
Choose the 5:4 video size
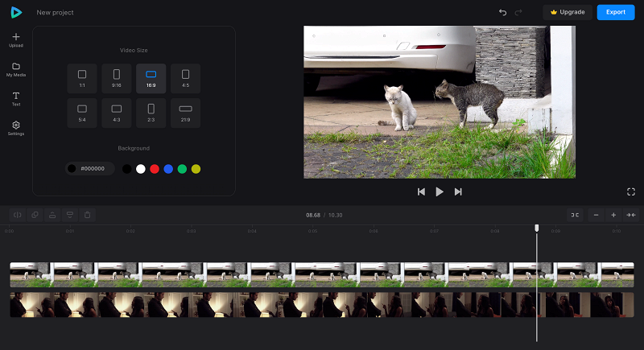[x=82, y=113]
